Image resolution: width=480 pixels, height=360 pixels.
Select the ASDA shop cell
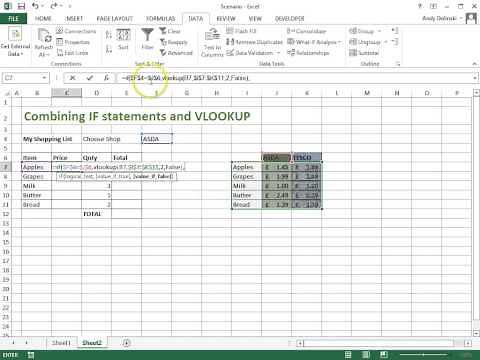click(x=157, y=139)
